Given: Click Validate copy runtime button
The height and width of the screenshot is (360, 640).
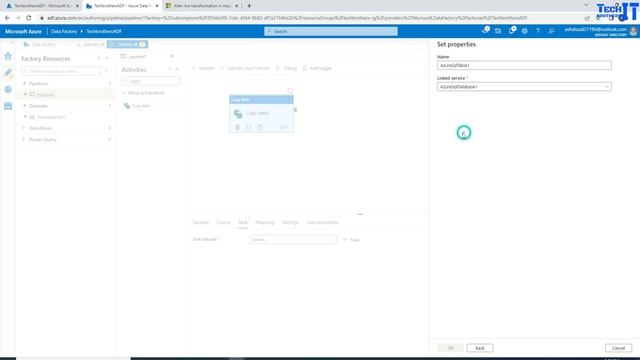Looking at the screenshot, I should tap(245, 68).
